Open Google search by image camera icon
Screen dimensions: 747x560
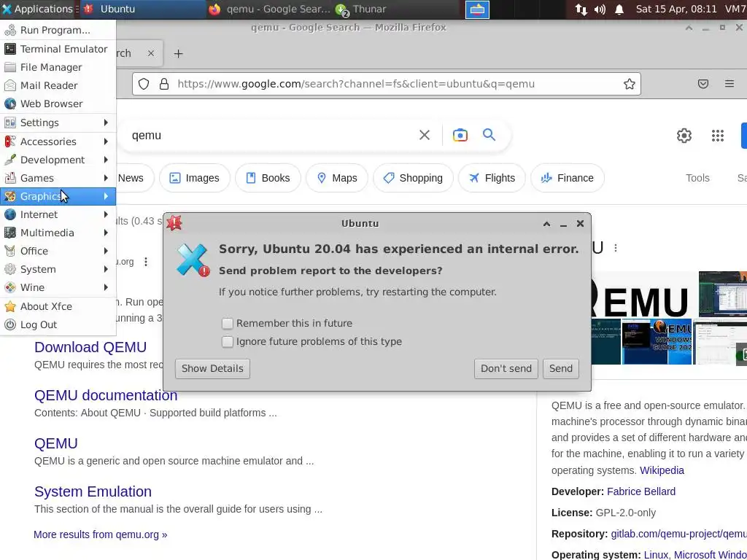tap(460, 135)
